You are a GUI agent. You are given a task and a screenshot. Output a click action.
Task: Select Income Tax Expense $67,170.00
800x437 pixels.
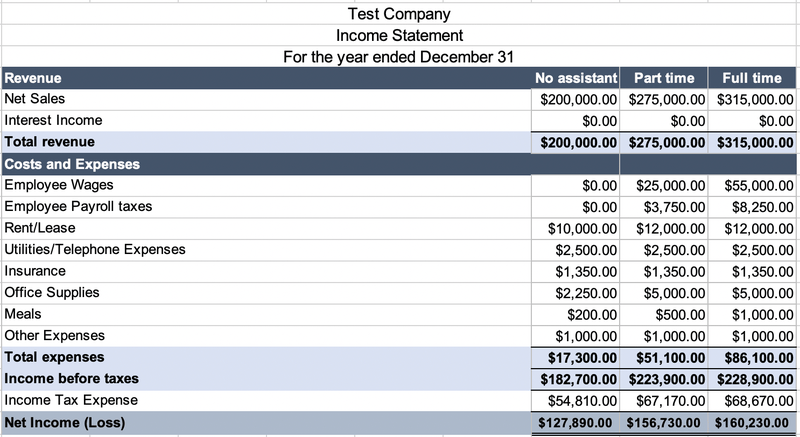click(x=664, y=400)
